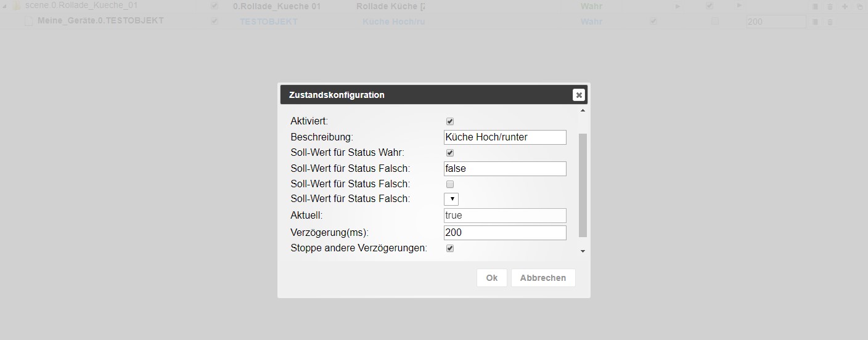Open the Soll-Wert für Status Falsch dropdown
Screen dimensions: 868x340
pos(451,199)
